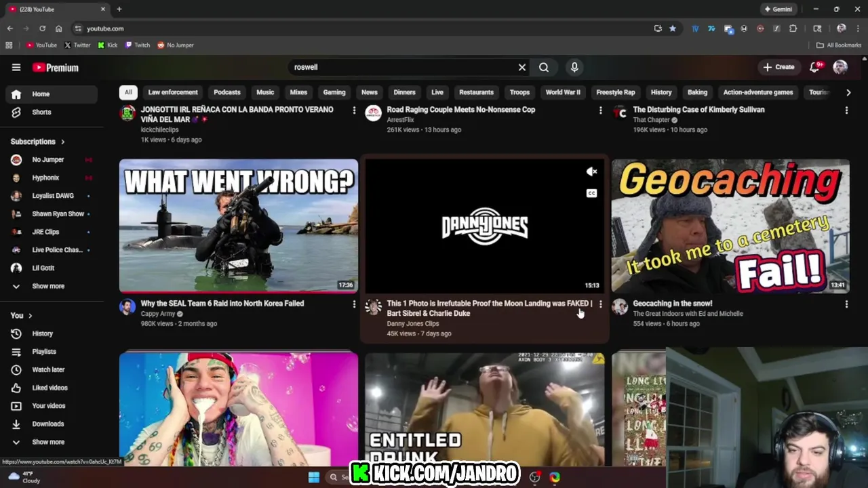Open Watch later in sidebar
This screenshot has width=868, height=488.
52,369
